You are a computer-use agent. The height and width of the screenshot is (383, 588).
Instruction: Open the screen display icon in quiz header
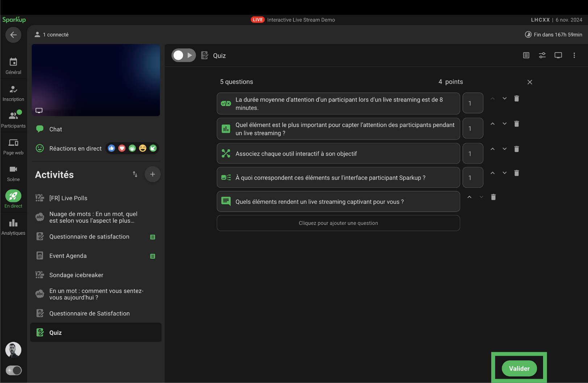[558, 55]
